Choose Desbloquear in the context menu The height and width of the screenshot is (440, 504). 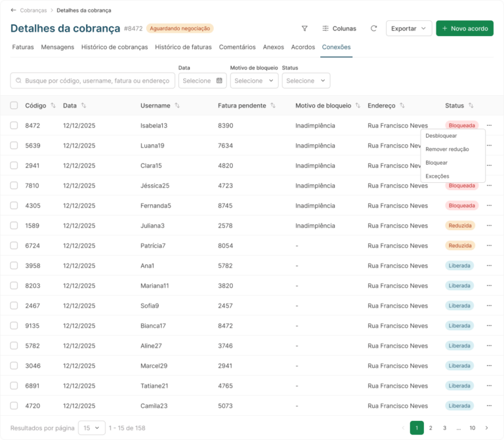click(441, 136)
